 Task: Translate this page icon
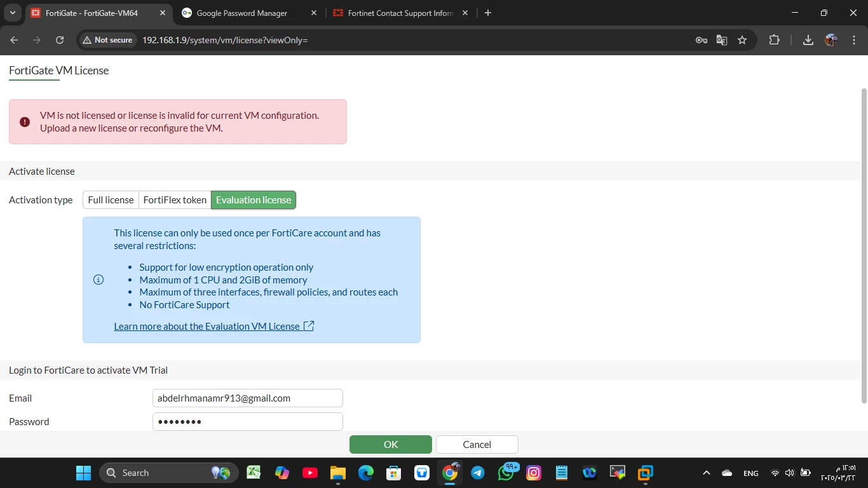722,40
